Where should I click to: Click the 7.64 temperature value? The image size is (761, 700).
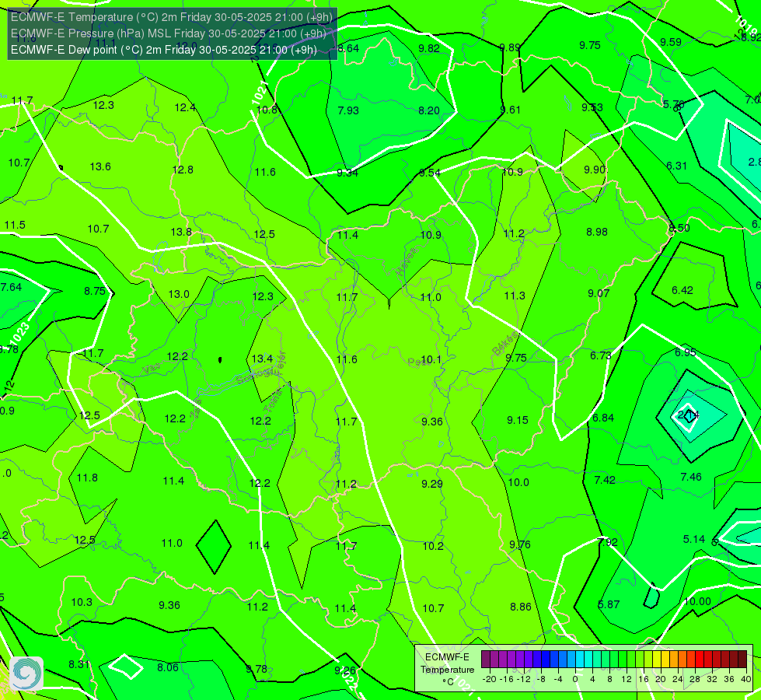(x=11, y=287)
